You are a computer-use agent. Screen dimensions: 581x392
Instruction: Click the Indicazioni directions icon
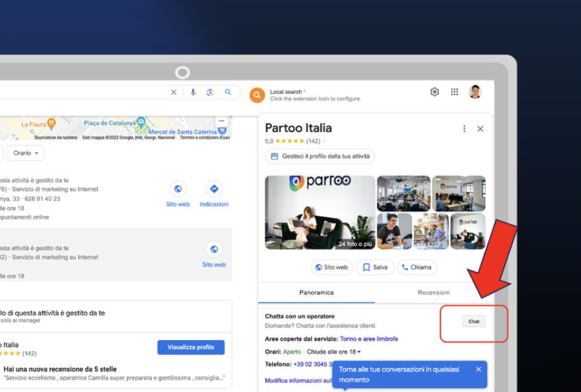[214, 189]
